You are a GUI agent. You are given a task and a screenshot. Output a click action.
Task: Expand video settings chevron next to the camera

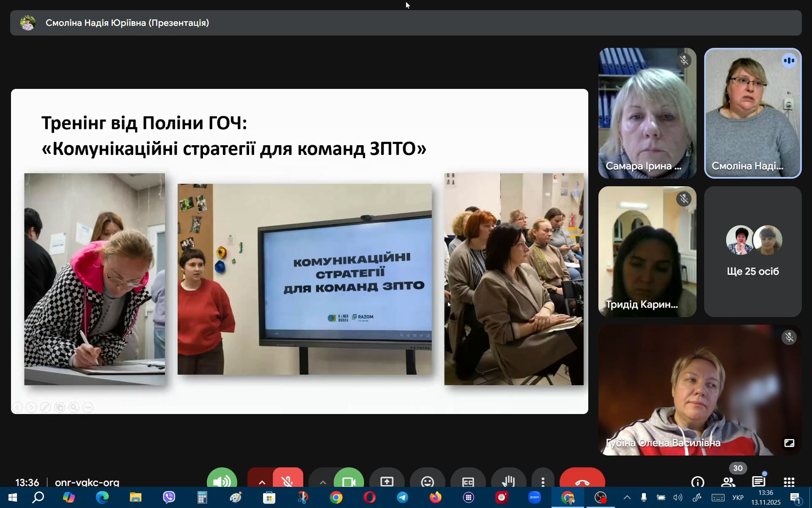pyautogui.click(x=323, y=482)
